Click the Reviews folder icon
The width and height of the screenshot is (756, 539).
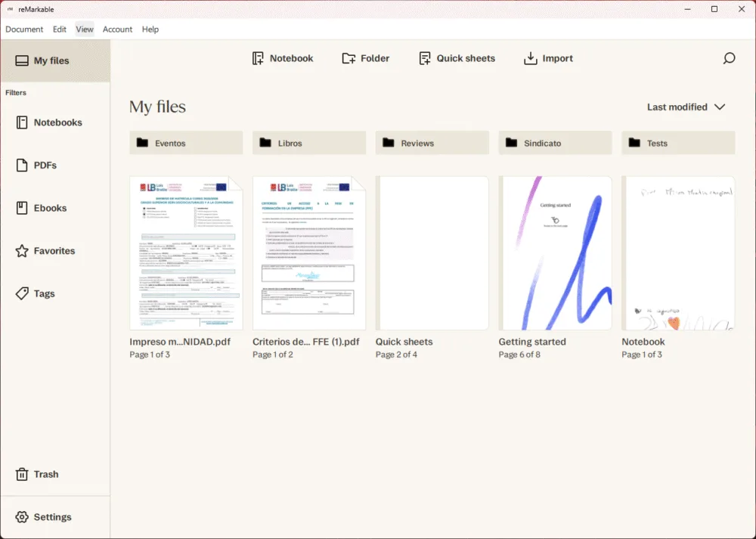[x=388, y=143]
